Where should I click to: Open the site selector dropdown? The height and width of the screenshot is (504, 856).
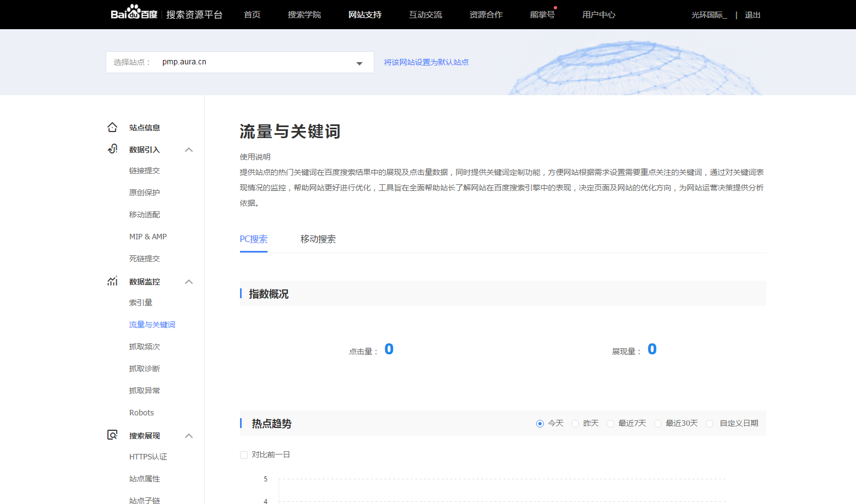359,63
